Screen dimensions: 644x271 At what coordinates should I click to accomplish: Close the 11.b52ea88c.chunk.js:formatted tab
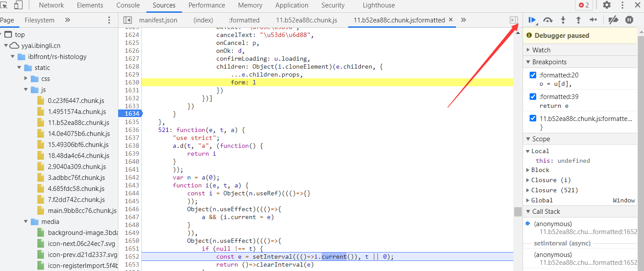tap(451, 20)
